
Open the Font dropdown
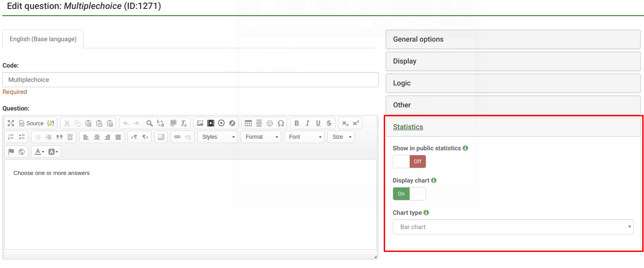(x=304, y=137)
